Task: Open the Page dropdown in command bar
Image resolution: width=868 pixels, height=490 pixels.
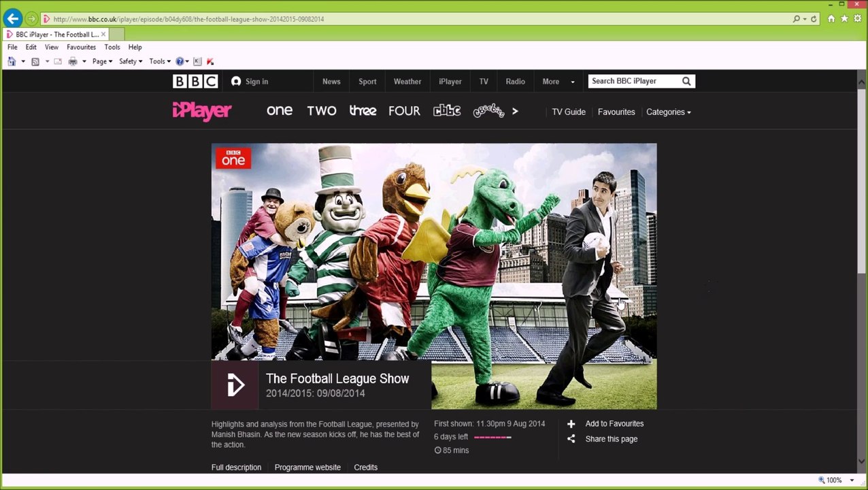Action: (x=102, y=61)
